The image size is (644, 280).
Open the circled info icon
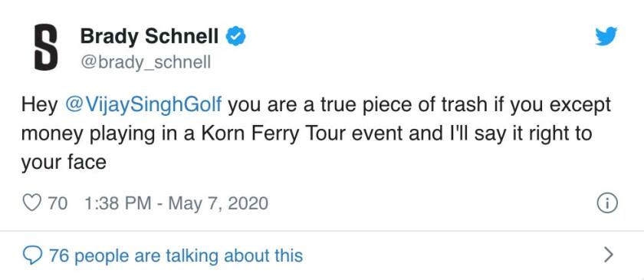click(x=606, y=203)
